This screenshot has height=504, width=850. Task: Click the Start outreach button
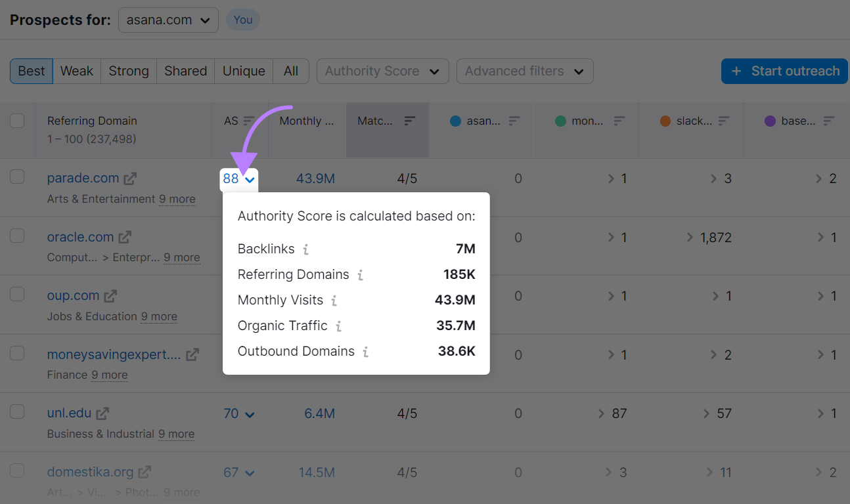[784, 71]
